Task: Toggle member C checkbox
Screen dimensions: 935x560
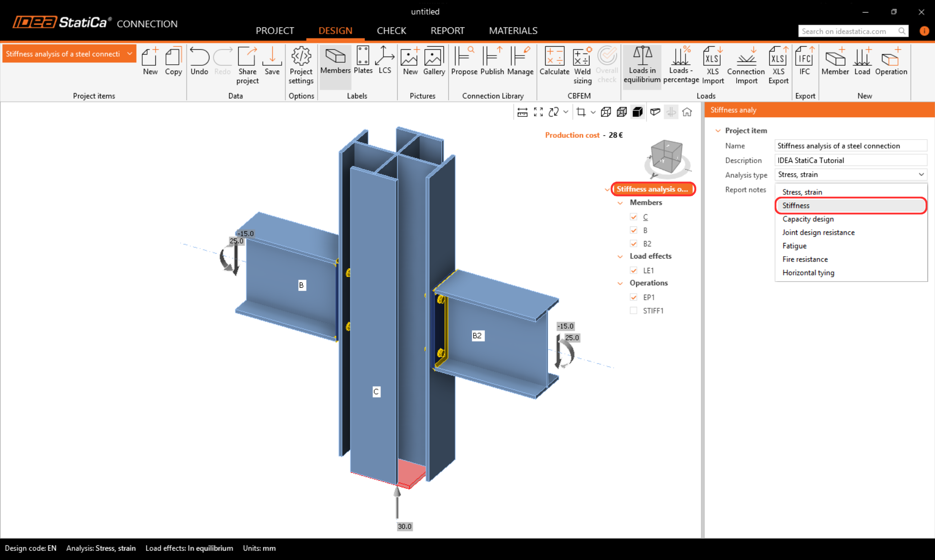Action: click(633, 217)
